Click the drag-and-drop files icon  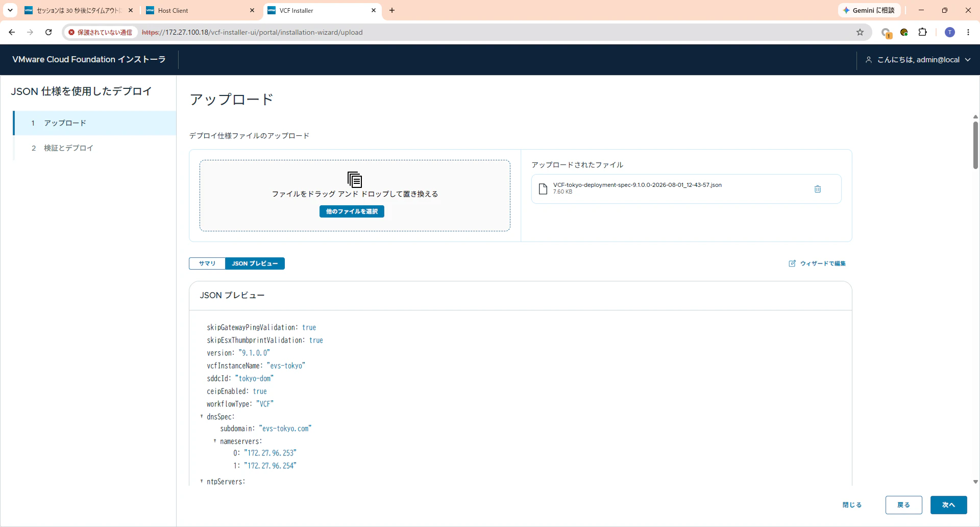point(355,180)
